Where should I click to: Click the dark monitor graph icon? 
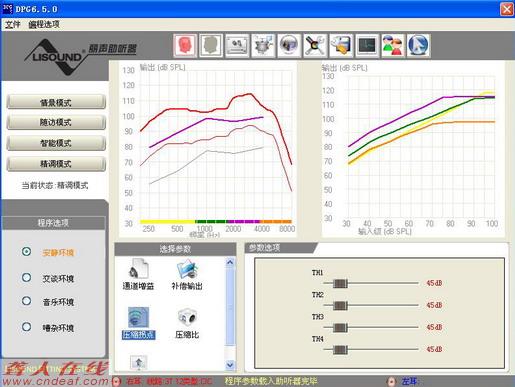367,45
